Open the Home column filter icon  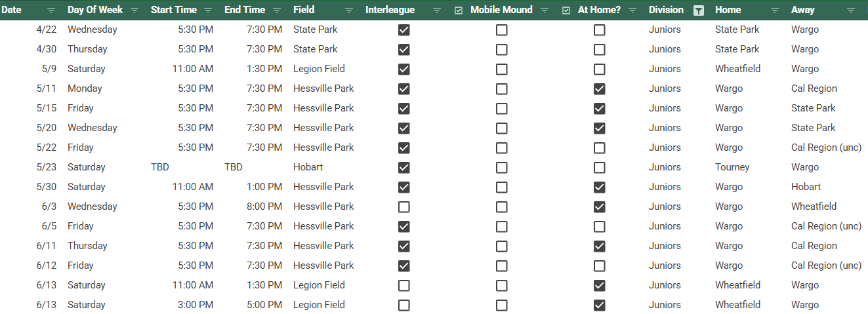pos(775,10)
